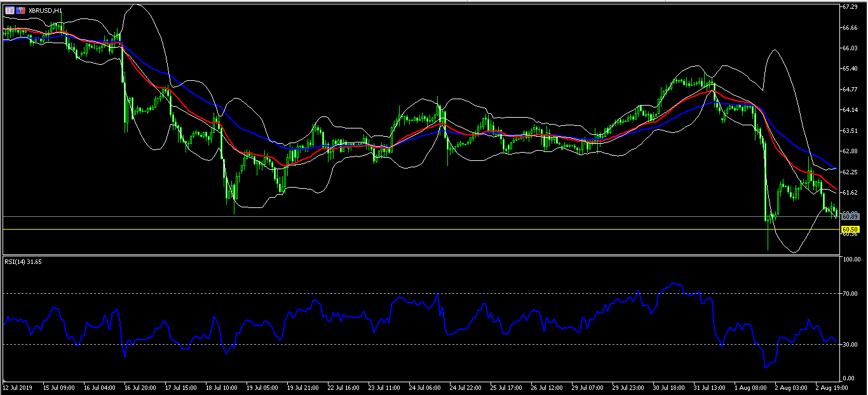This screenshot has width=868, height=395.
Task: Click the 23 Jul 11:00 time label
Action: coord(384,387)
